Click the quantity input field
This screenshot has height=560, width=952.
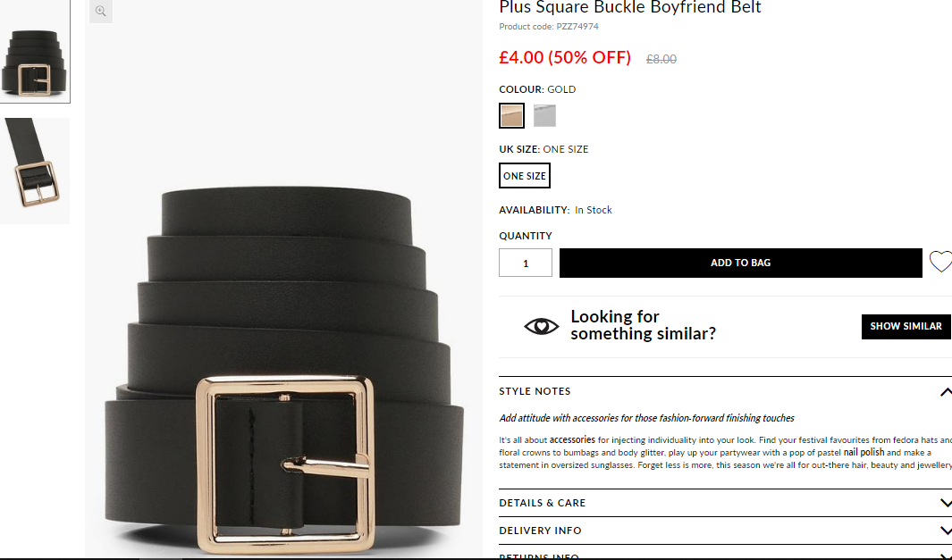526,263
